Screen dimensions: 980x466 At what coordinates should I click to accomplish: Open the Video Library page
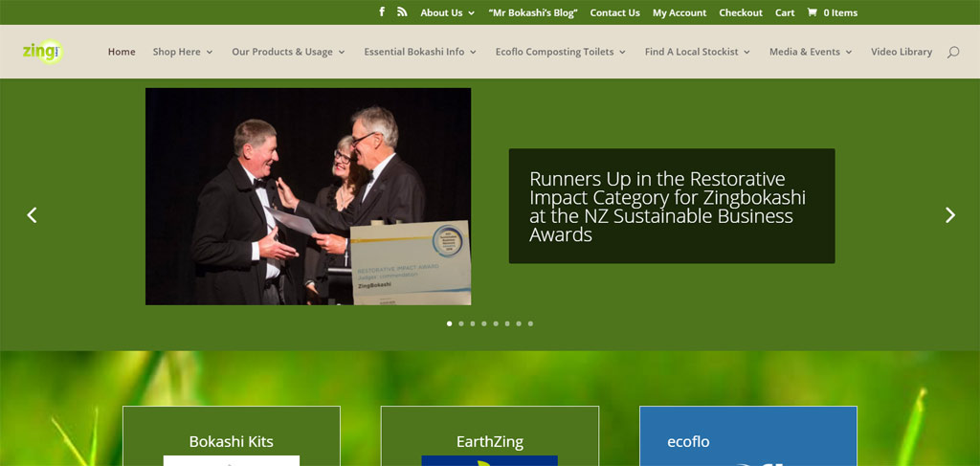coord(902,52)
